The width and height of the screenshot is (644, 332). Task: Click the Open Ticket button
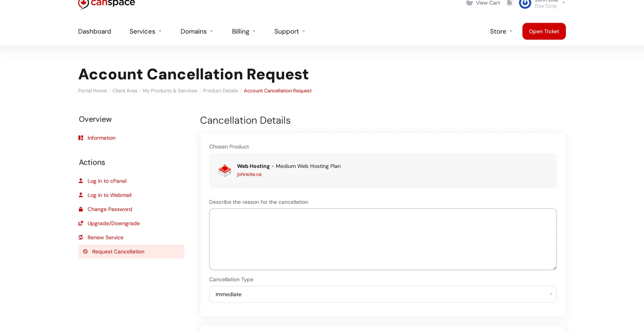pyautogui.click(x=544, y=31)
